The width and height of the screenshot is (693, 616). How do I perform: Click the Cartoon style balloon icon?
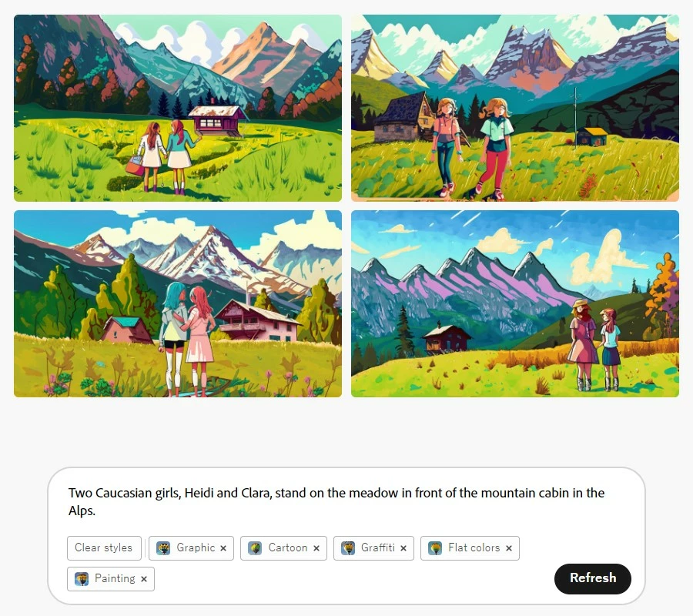(x=255, y=548)
